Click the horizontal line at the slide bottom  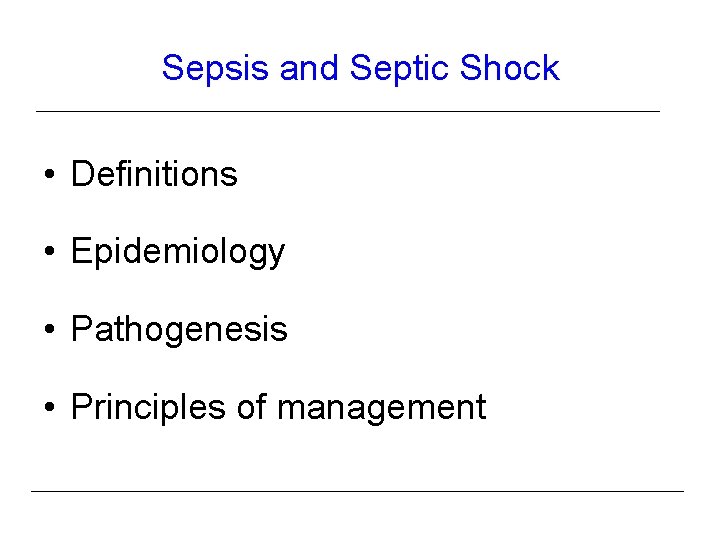[357, 491]
